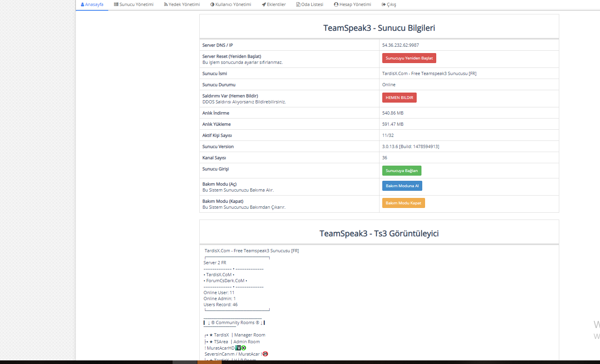Viewport: 600px width, 364px height.
Task: Click the server name in the Sunucu İsmi row
Action: [x=429, y=73]
